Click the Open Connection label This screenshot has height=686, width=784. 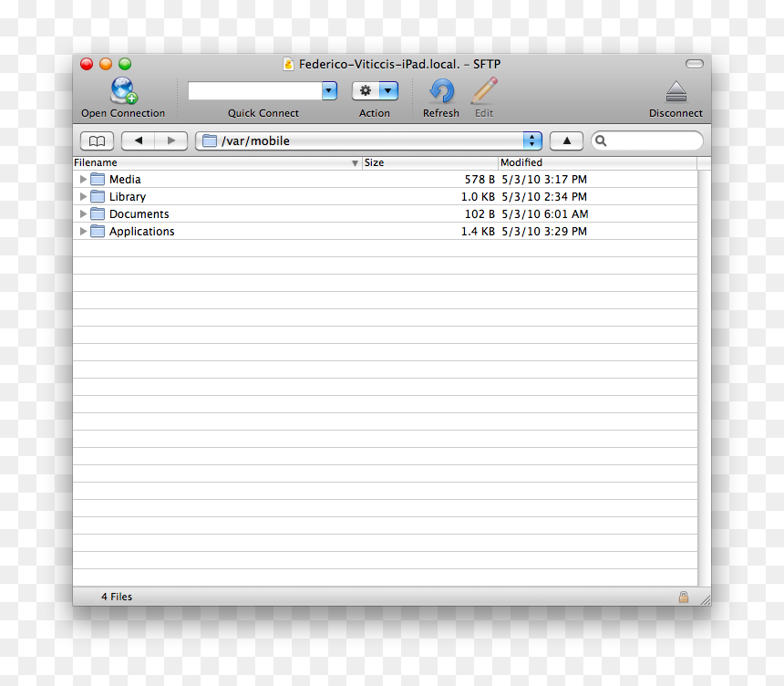[x=123, y=113]
